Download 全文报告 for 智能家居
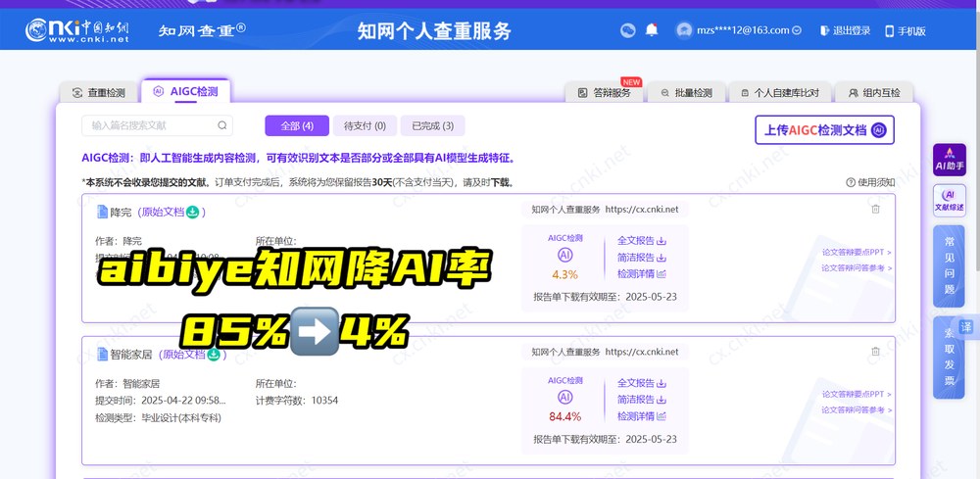 click(641, 383)
